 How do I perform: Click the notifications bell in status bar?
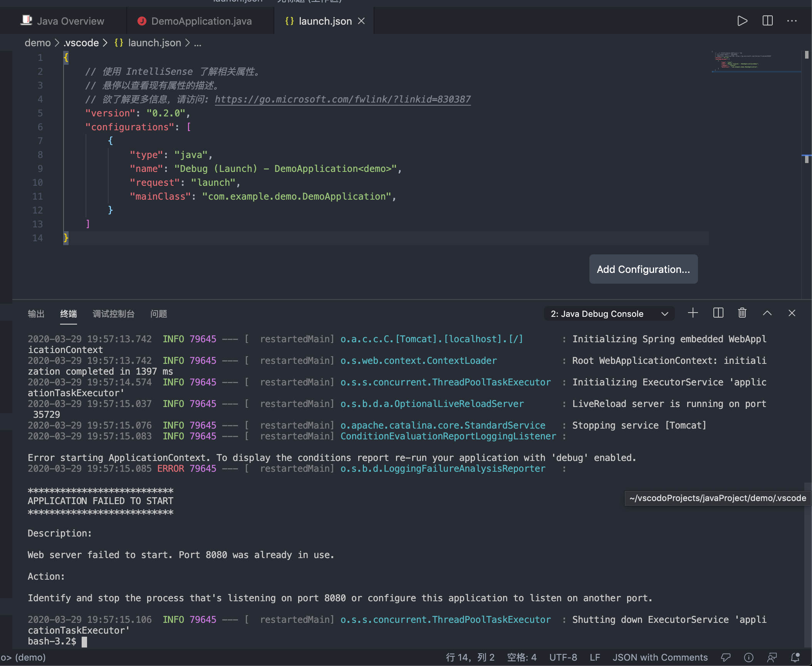pyautogui.click(x=795, y=658)
